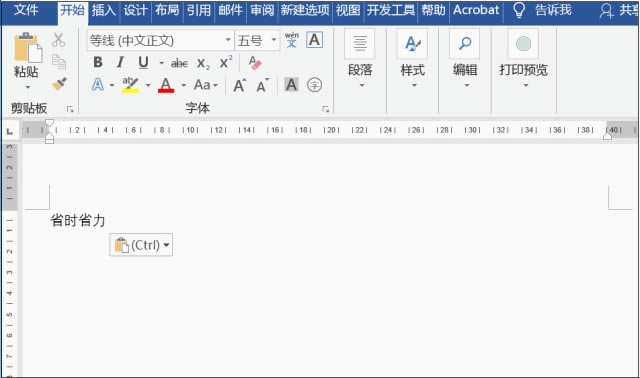This screenshot has height=378, width=640.
Task: Click Clear All Formatting eraser icon
Action: 255,63
